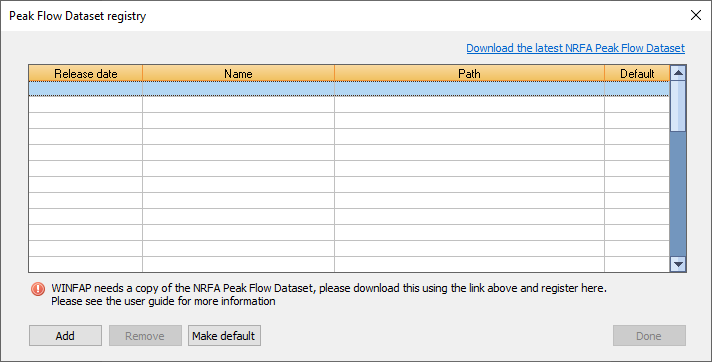The width and height of the screenshot is (712, 362).
Task: Click the Path column header
Action: [x=470, y=73]
